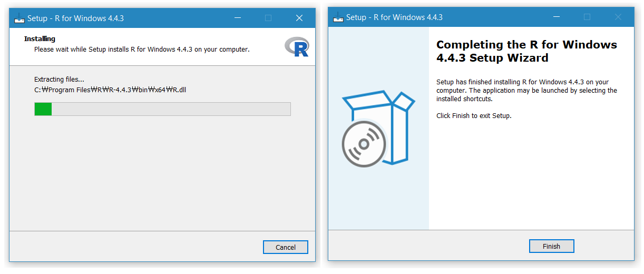Click Cancel in the Installing window
This screenshot has height=274, width=644.
285,247
